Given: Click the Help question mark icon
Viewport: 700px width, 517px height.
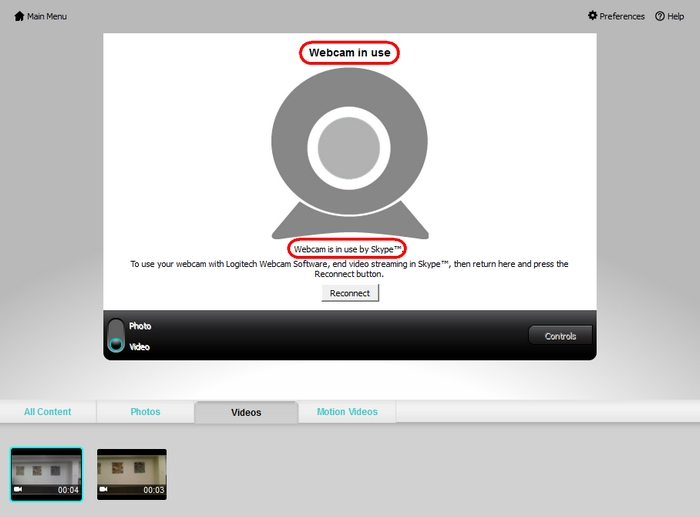Looking at the screenshot, I should pyautogui.click(x=660, y=16).
